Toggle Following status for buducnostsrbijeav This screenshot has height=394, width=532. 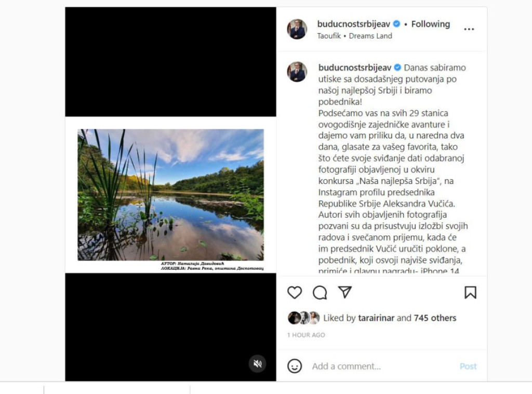point(430,23)
